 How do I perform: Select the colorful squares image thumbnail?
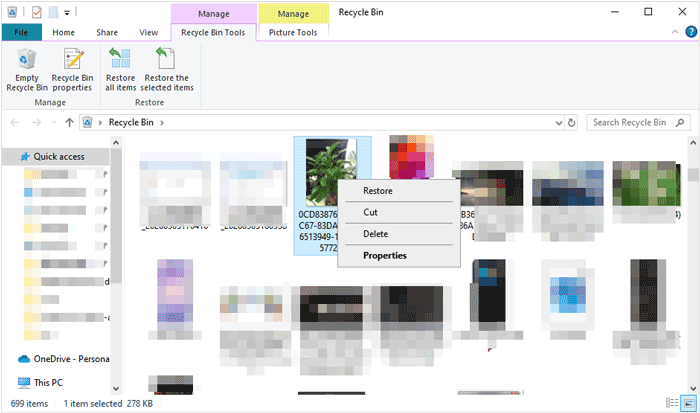413,160
